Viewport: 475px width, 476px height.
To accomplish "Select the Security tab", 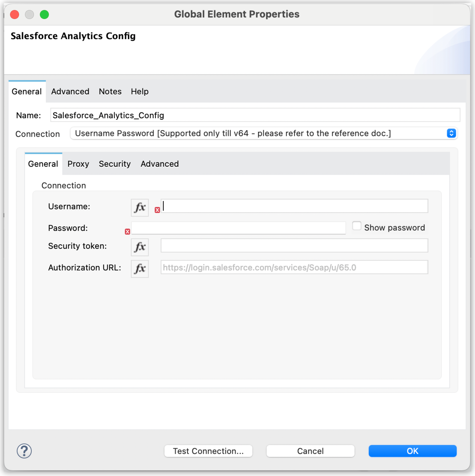I will click(114, 164).
